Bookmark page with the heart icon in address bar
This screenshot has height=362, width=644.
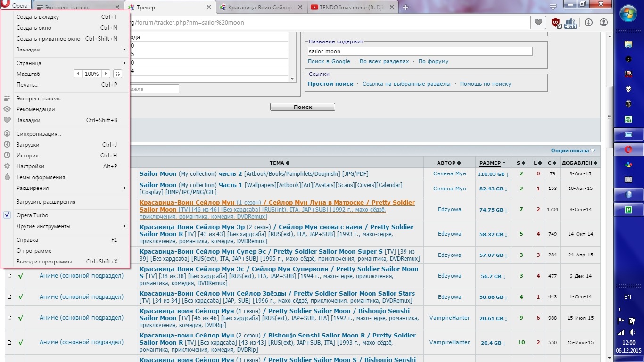(x=538, y=23)
